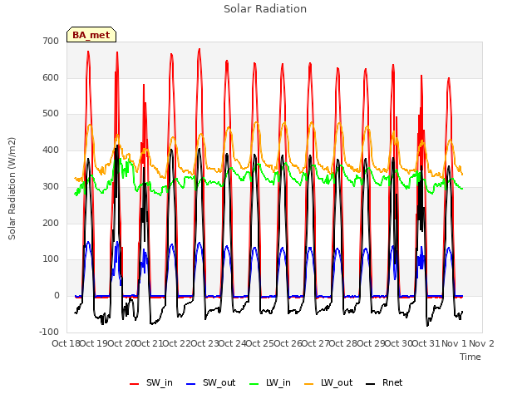The height and width of the screenshot is (399, 532).
Task: Click the red SW_in legend color marker
Action: coord(135,384)
